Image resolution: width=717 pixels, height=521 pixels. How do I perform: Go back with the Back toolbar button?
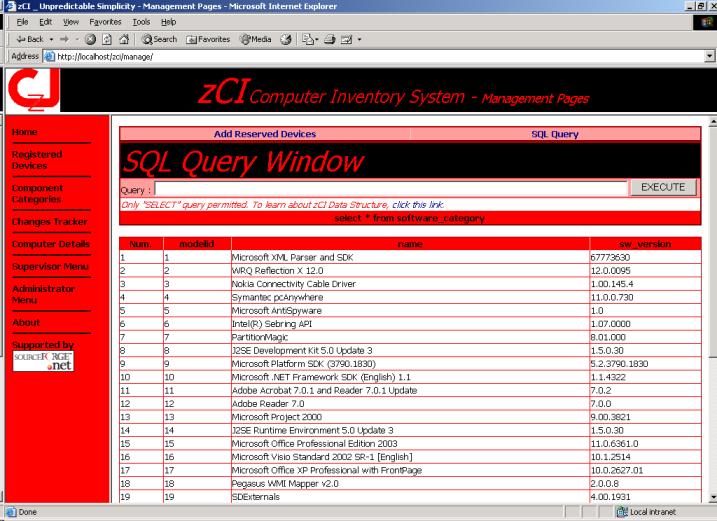click(30, 39)
